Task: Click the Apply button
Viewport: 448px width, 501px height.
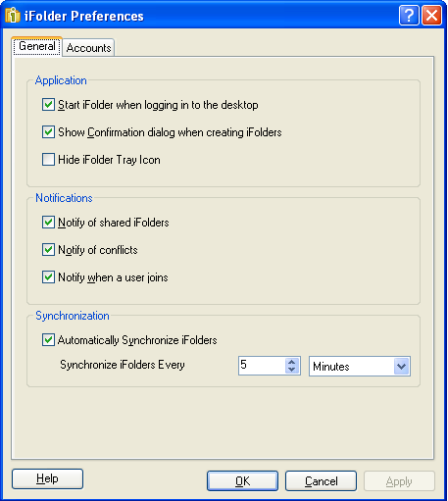Action: [399, 481]
